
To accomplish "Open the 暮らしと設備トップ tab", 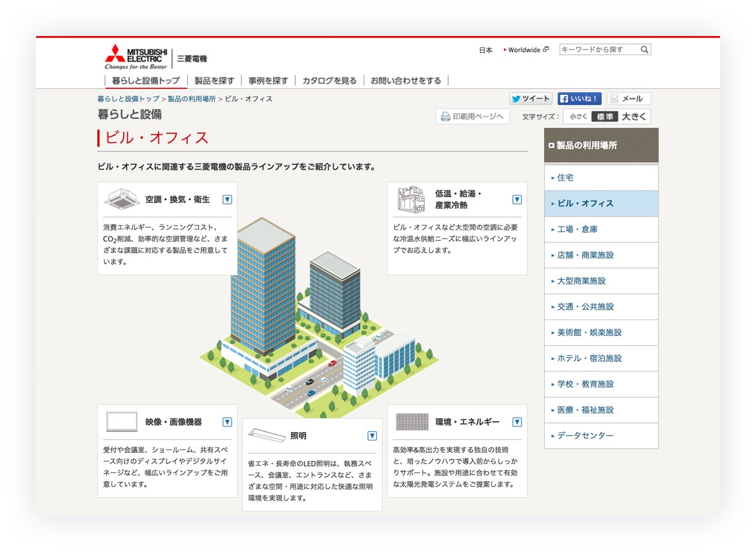I will coord(146,80).
